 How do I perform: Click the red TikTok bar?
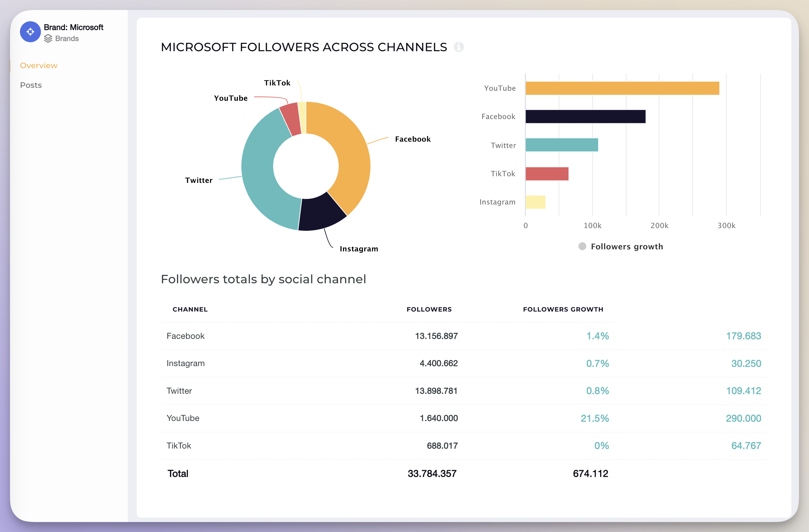coord(547,174)
